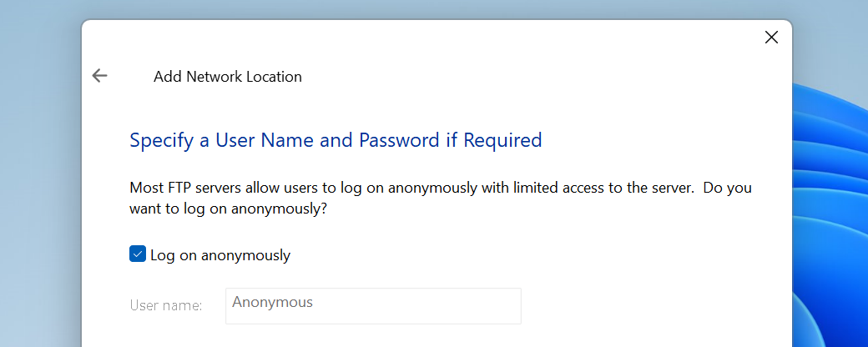Screen dimensions: 868x347
Task: Uncheck the Log on anonymously checkbox
Action: pos(138,254)
